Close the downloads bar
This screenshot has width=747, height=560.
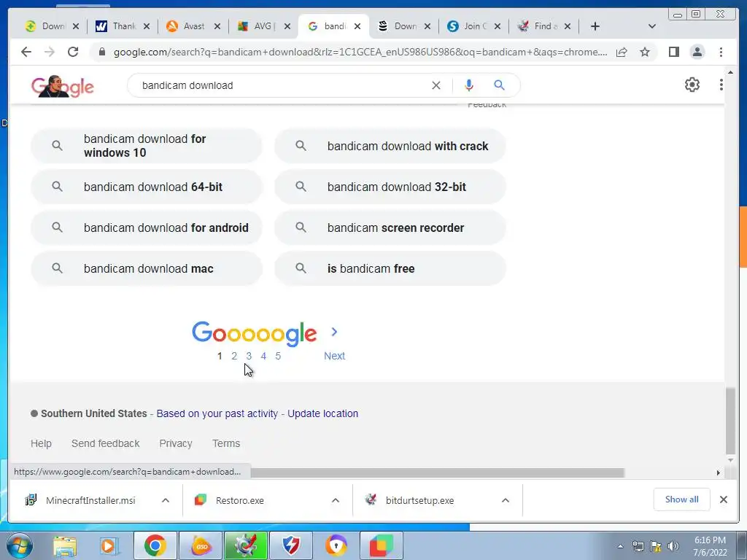coord(723,499)
